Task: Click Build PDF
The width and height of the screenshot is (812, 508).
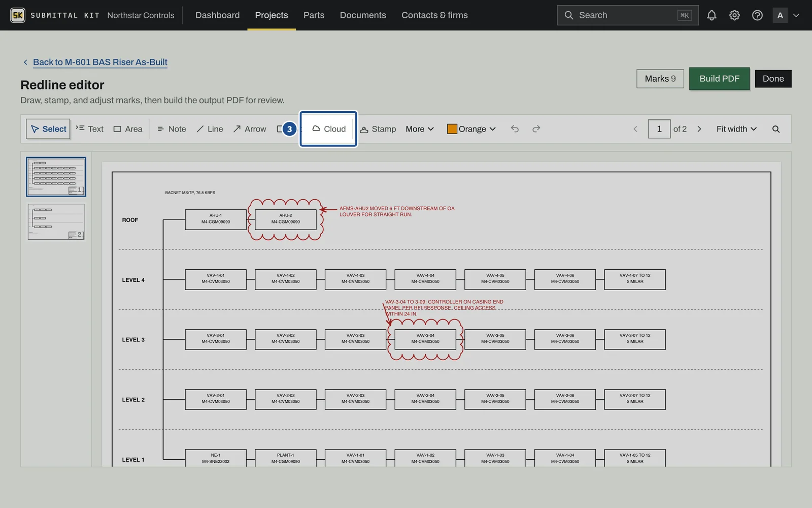Action: tap(719, 79)
